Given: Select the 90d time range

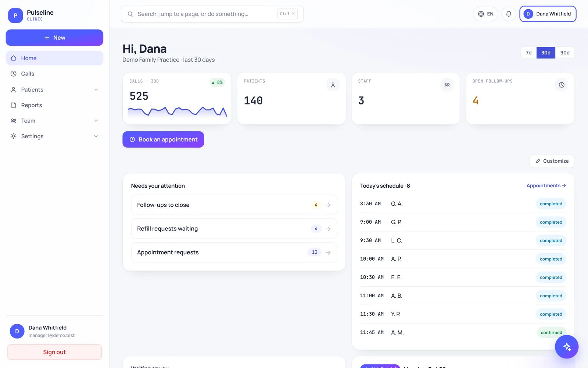Looking at the screenshot, I should 565,53.
